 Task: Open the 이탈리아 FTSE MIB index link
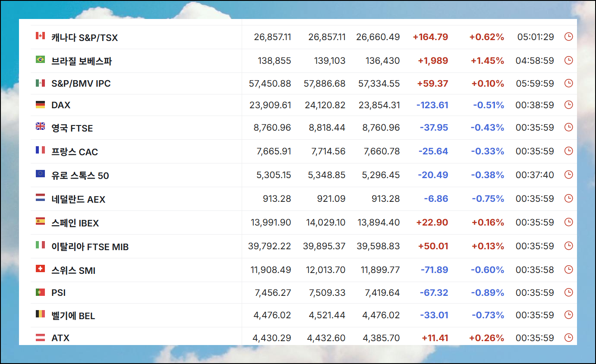click(90, 247)
